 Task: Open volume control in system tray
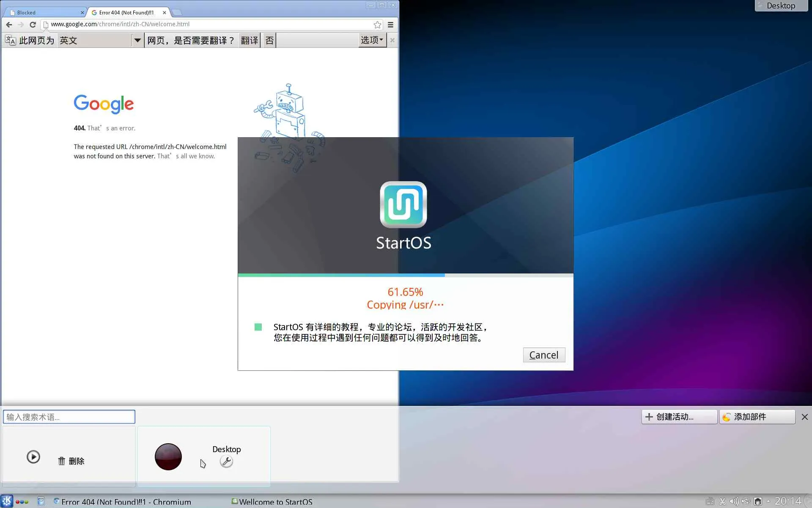point(734,501)
